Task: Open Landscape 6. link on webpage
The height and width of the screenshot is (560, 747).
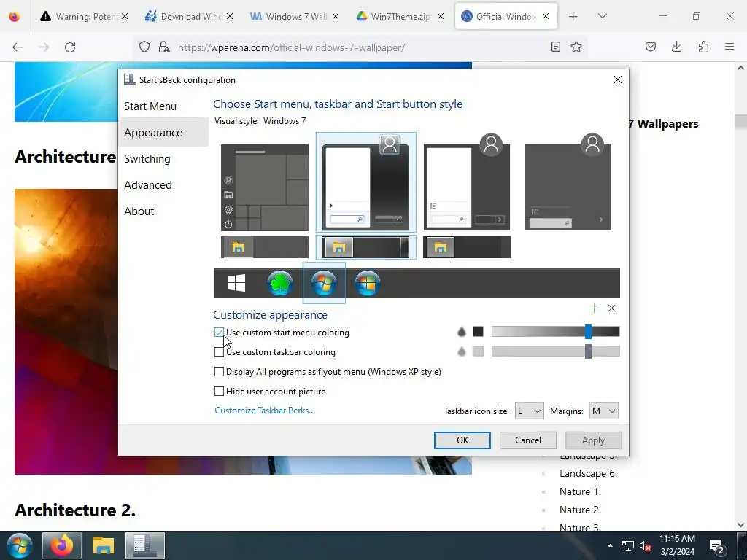Action: pos(589,473)
